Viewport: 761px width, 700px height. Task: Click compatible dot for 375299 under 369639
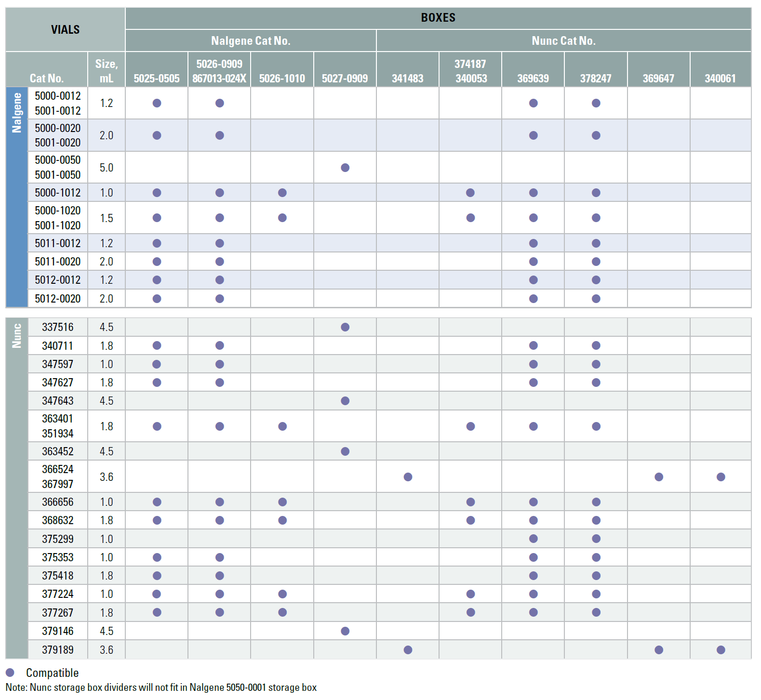[534, 539]
